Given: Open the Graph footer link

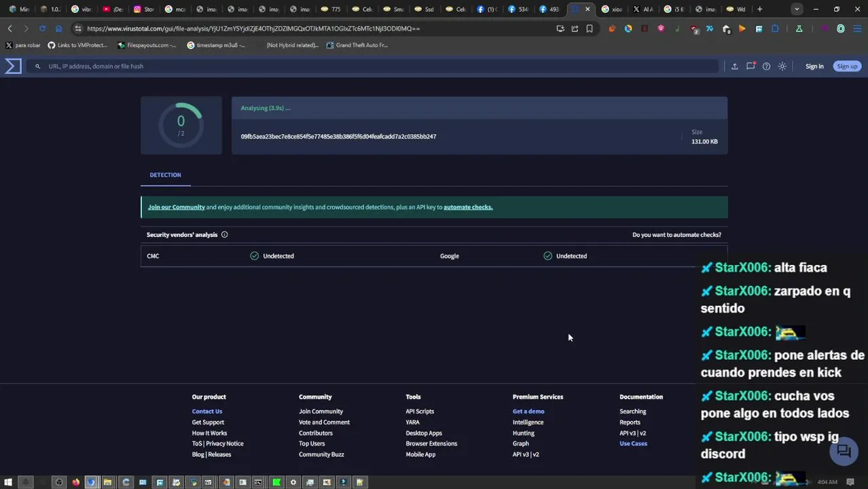Looking at the screenshot, I should pos(520,444).
